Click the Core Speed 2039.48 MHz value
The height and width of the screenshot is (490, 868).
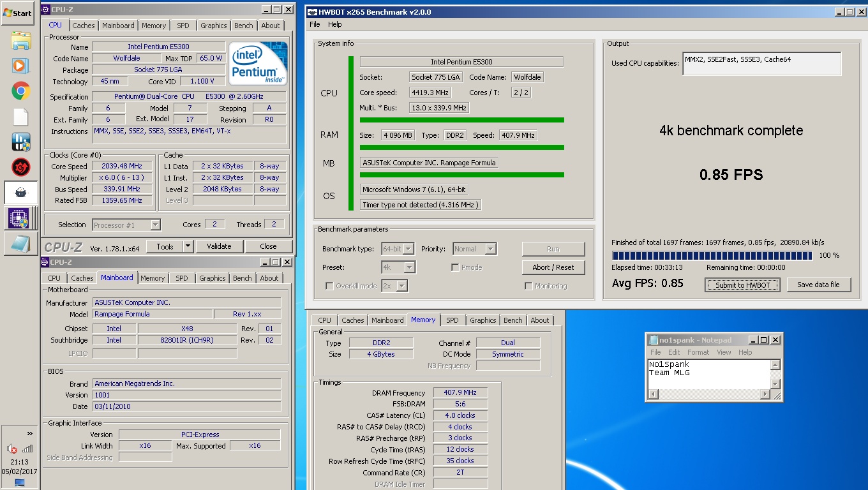pyautogui.click(x=122, y=166)
